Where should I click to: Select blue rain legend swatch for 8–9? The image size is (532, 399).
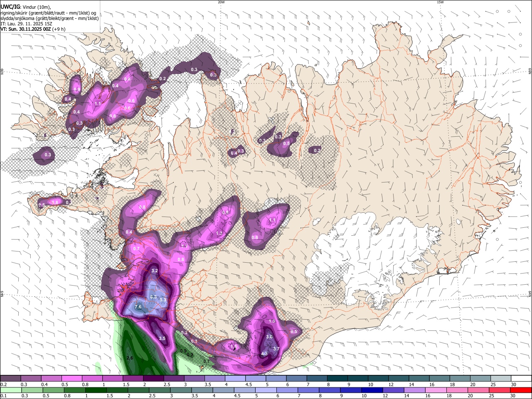point(330,390)
